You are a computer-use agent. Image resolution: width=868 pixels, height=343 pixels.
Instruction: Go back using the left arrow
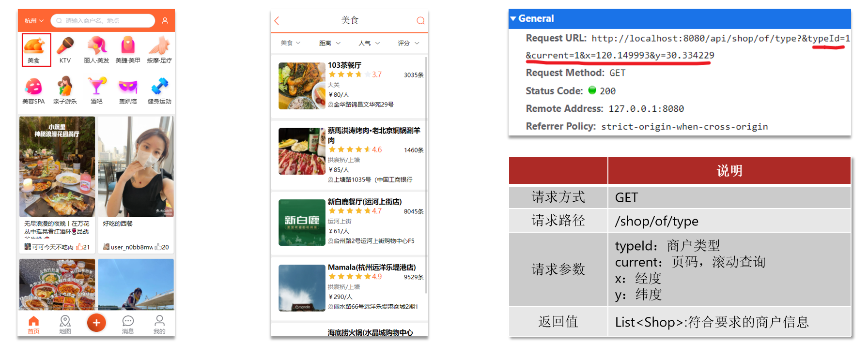coord(277,21)
